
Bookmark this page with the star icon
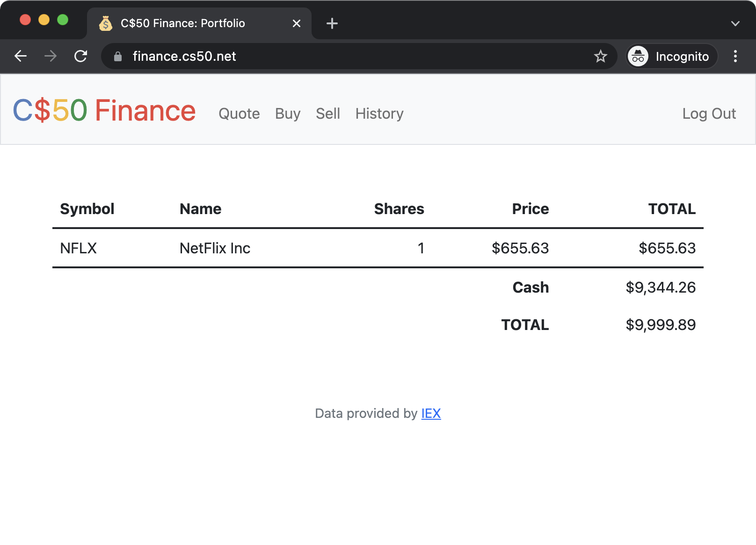coord(600,56)
